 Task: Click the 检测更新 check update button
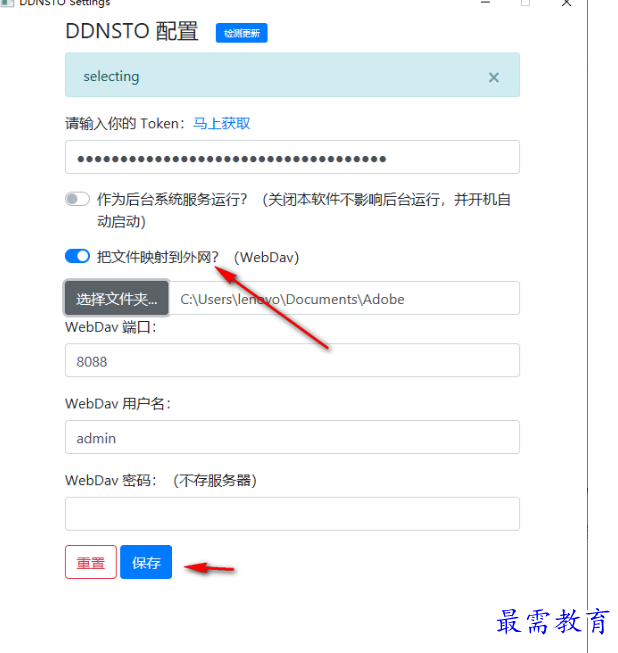[x=241, y=33]
